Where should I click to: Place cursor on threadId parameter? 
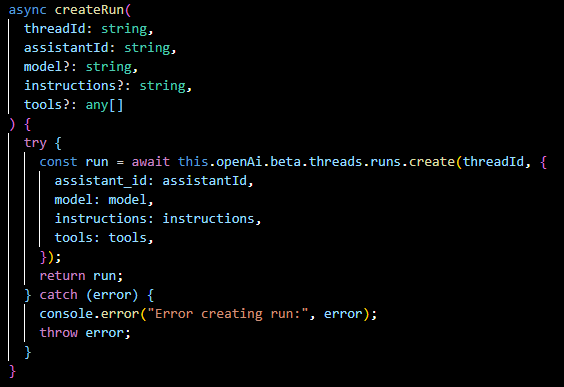tap(55, 29)
